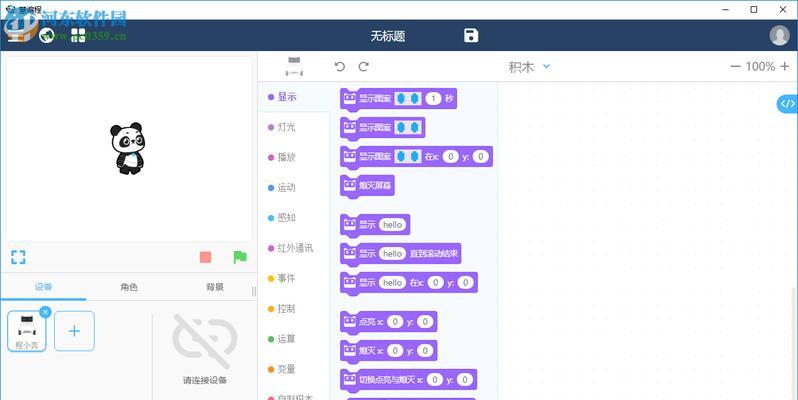Image resolution: width=798 pixels, height=400 pixels.
Task: Click the 100% zoom level text
Action: 760,66
